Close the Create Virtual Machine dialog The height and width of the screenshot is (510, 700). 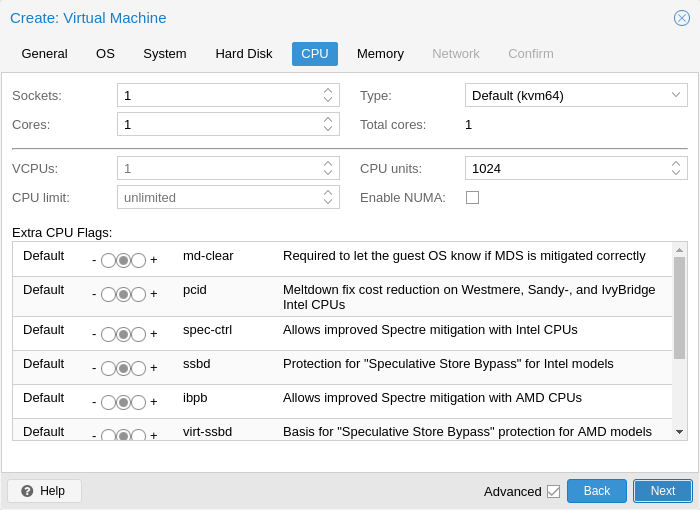tap(682, 18)
